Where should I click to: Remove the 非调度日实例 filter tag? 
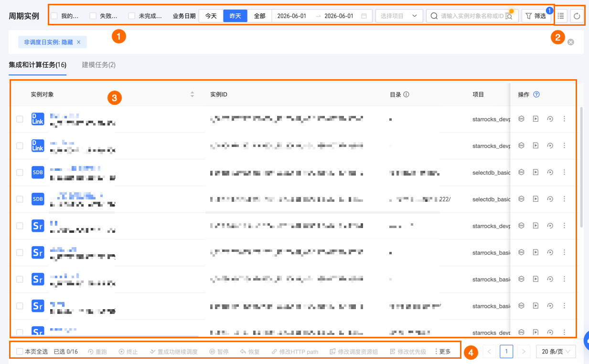point(78,42)
